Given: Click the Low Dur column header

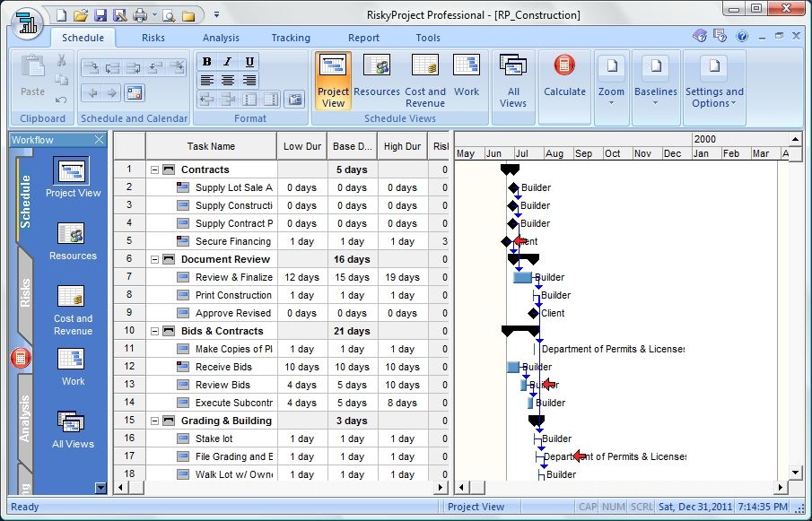Looking at the screenshot, I should click(x=301, y=146).
